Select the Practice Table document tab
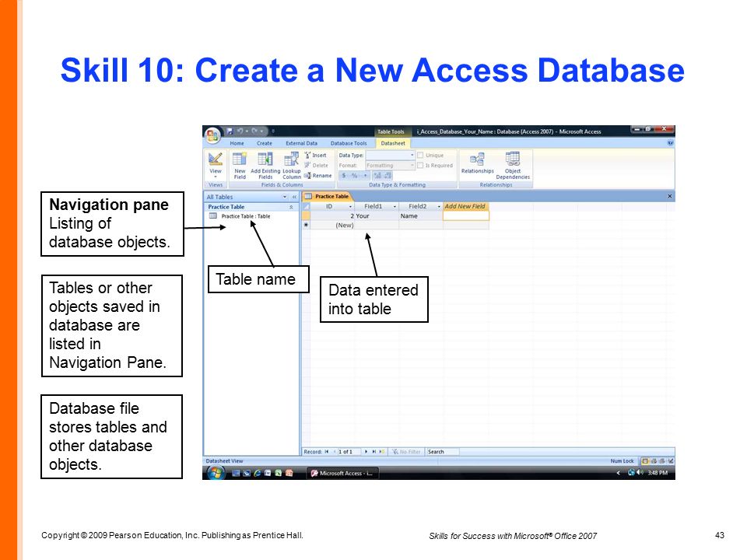The width and height of the screenshot is (747, 560). (x=327, y=196)
